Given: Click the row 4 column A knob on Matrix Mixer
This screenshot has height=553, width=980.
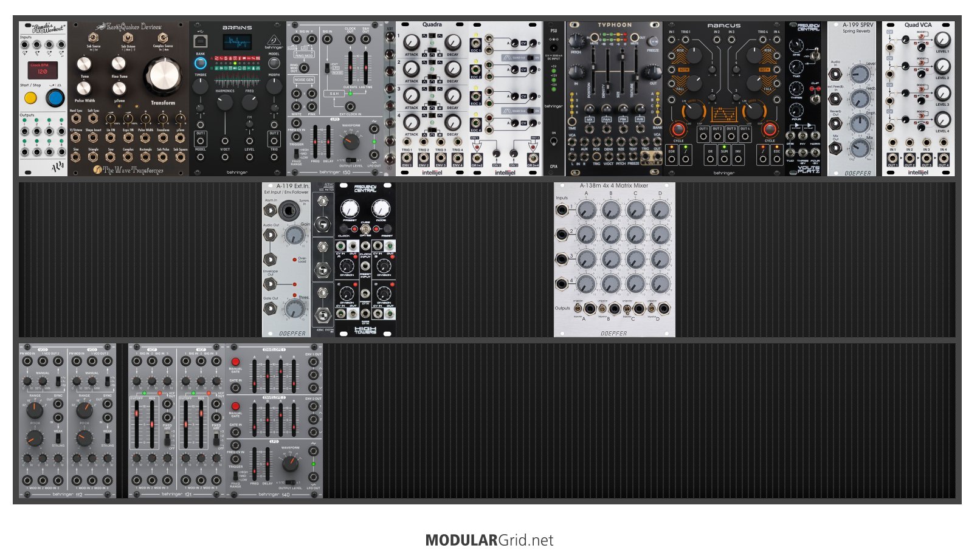Looking at the screenshot, I should point(586,284).
